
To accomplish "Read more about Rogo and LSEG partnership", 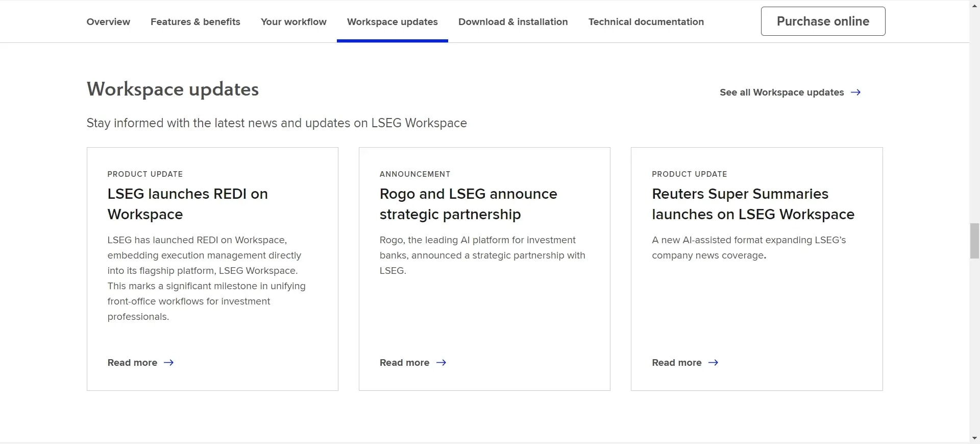I will 413,363.
